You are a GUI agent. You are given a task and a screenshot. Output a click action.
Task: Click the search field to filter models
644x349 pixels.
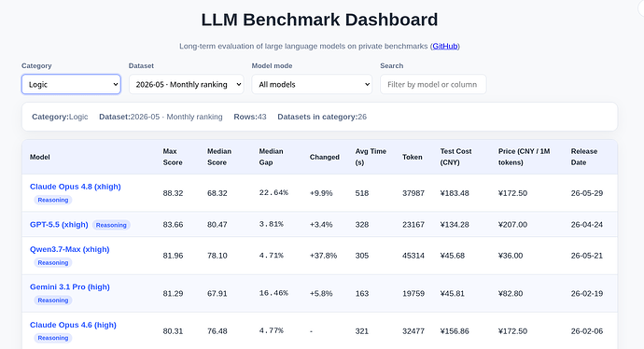(x=433, y=84)
